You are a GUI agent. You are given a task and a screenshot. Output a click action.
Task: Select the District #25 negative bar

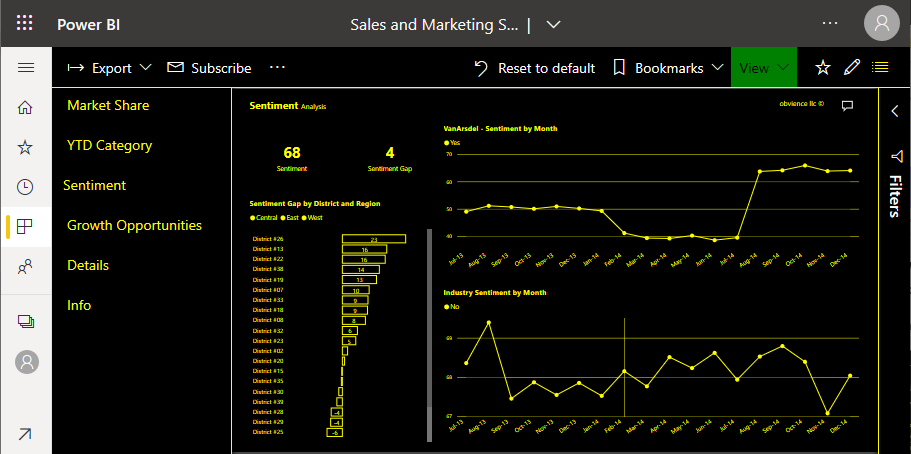335,432
